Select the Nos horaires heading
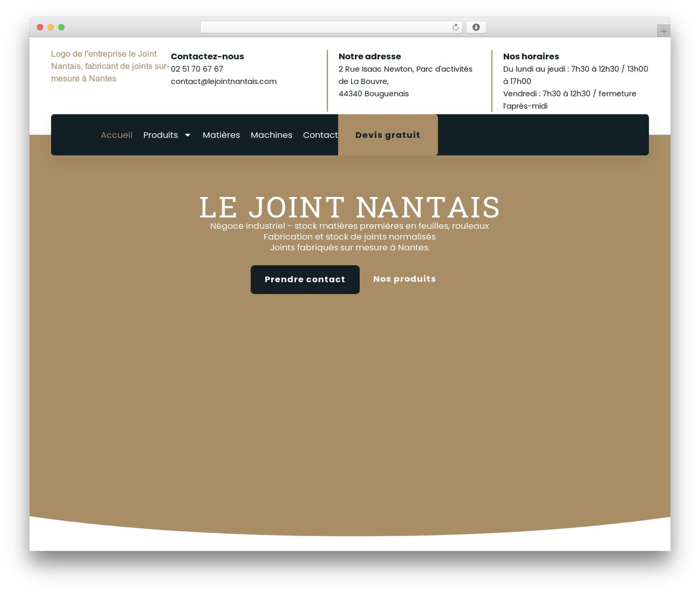 point(531,56)
